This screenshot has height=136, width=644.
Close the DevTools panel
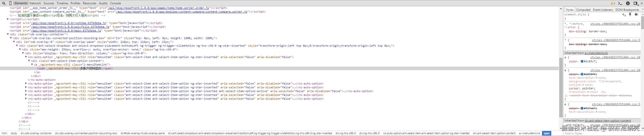point(641,3)
